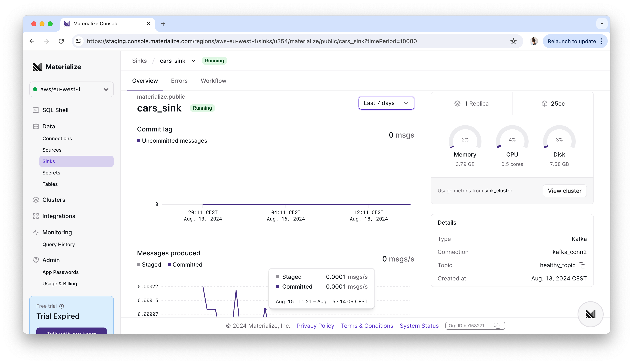Open SQL Shell from sidebar
The image size is (633, 364).
55,110
